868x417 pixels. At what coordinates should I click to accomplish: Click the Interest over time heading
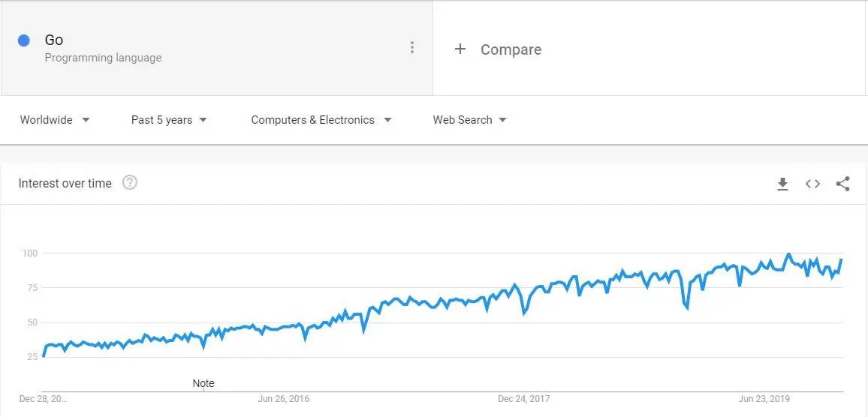tap(65, 183)
